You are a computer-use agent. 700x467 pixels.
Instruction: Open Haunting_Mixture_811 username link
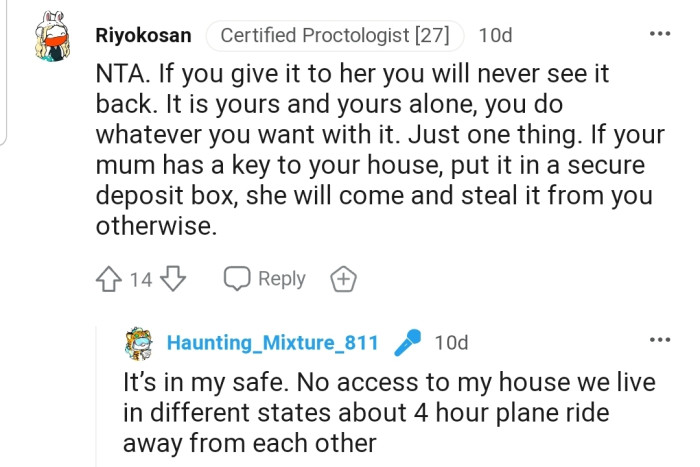[x=273, y=343]
